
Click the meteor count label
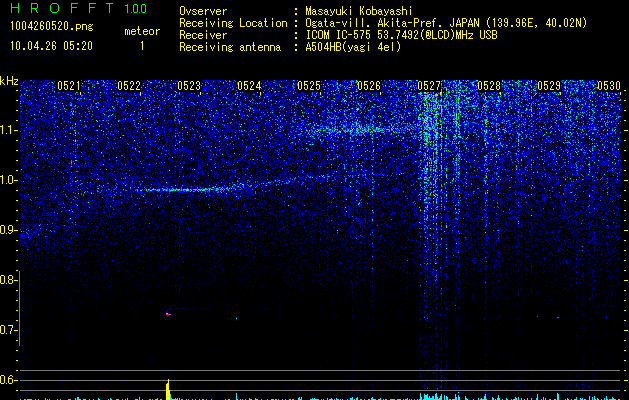pos(142,31)
